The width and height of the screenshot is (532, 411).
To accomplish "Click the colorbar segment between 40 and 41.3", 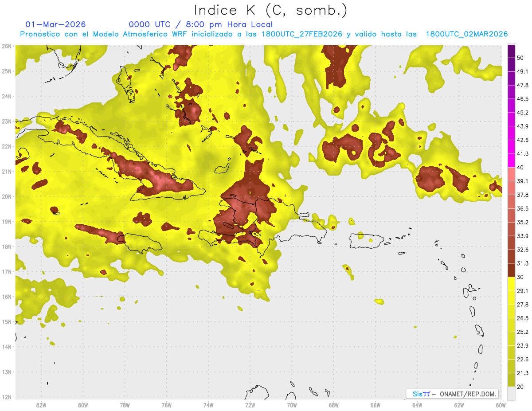I will tap(512, 160).
